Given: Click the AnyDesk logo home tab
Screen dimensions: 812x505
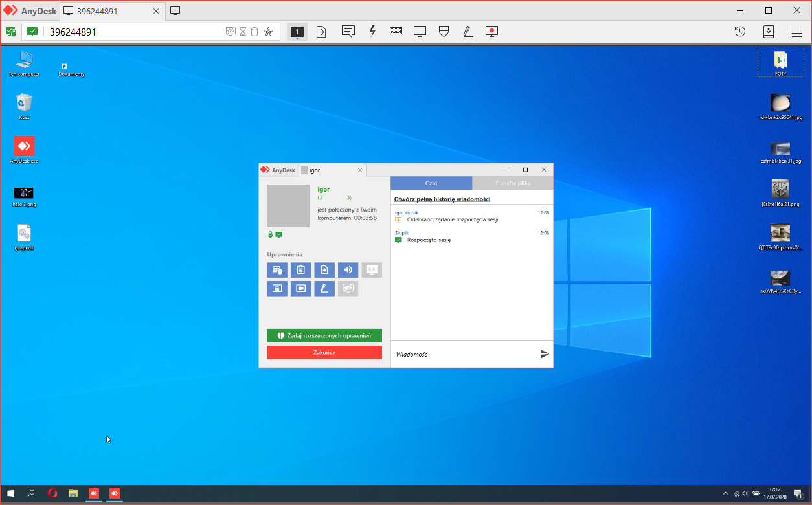Looking at the screenshot, I should (28, 10).
